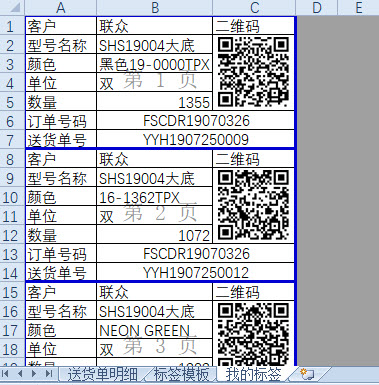Select 订单号码 cell in row 13
The width and height of the screenshot is (379, 385).
(x=61, y=254)
